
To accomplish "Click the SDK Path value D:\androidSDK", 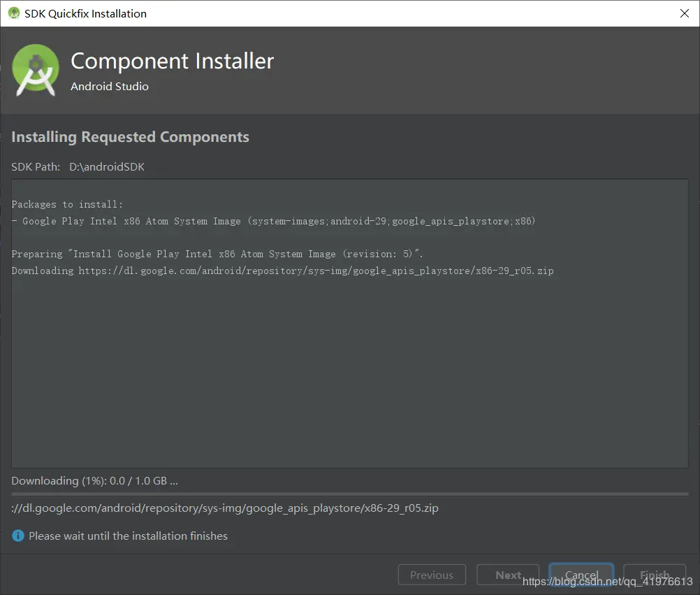I will pyautogui.click(x=107, y=166).
